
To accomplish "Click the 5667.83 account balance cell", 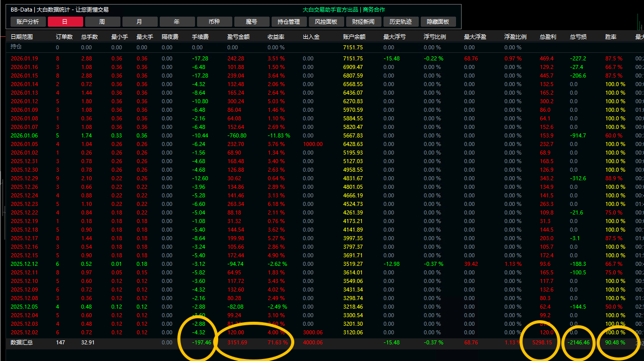I will (353, 135).
